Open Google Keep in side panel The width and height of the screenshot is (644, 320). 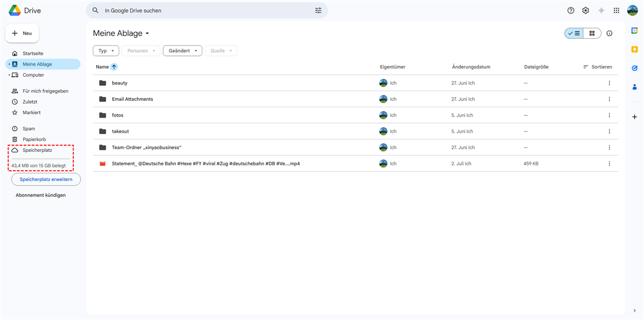tap(634, 49)
